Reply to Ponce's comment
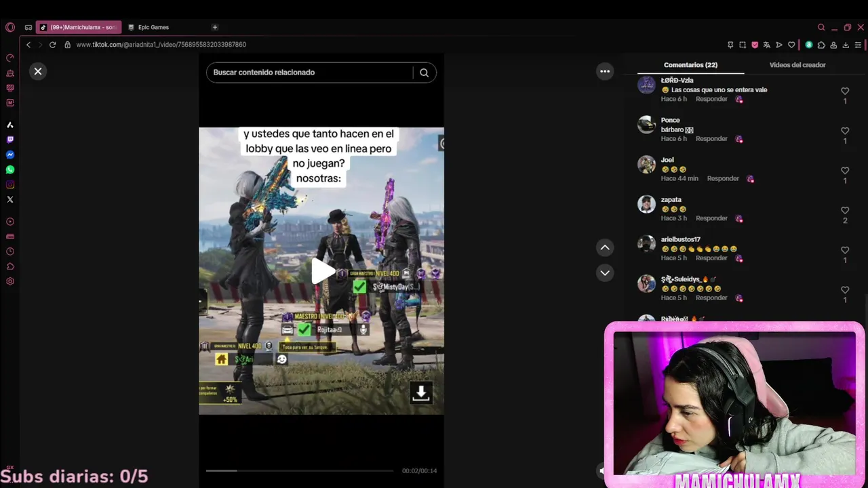 point(711,139)
